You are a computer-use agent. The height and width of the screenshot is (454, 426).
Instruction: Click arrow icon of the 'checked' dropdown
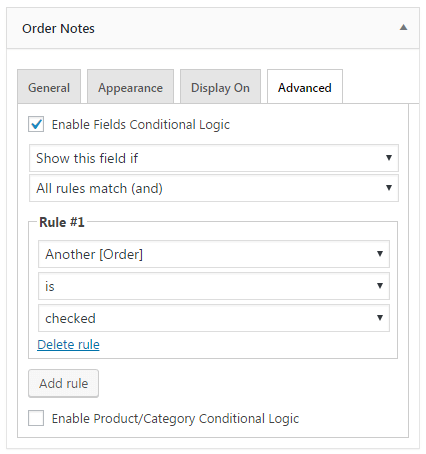[x=380, y=318]
